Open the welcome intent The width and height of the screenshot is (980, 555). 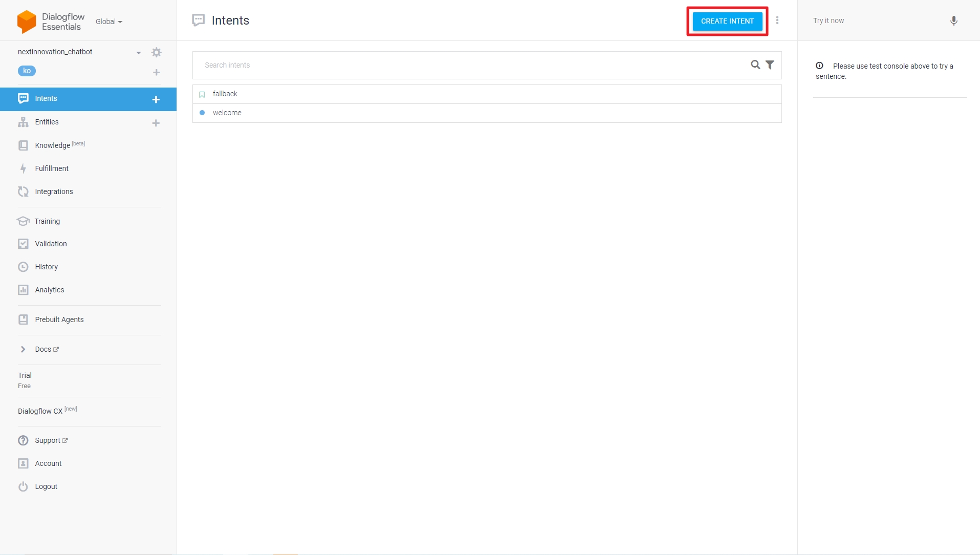[x=487, y=113]
